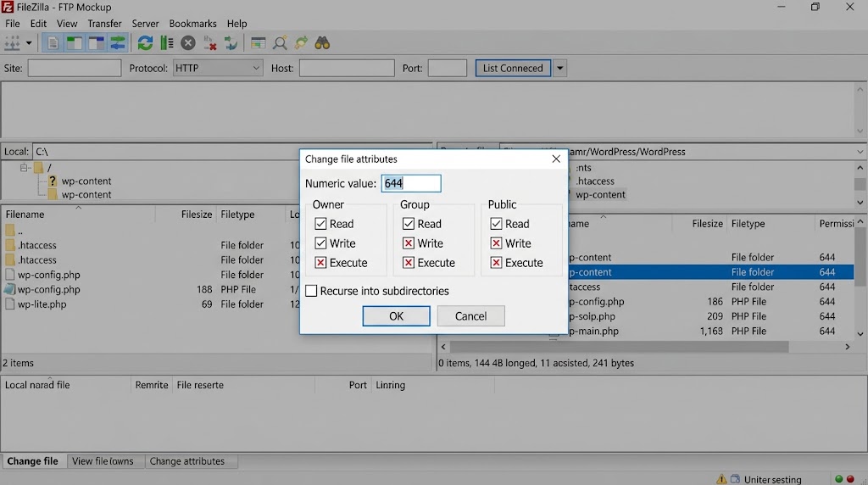This screenshot has height=485, width=868.
Task: Click the green Refresh icon
Action: [x=145, y=42]
